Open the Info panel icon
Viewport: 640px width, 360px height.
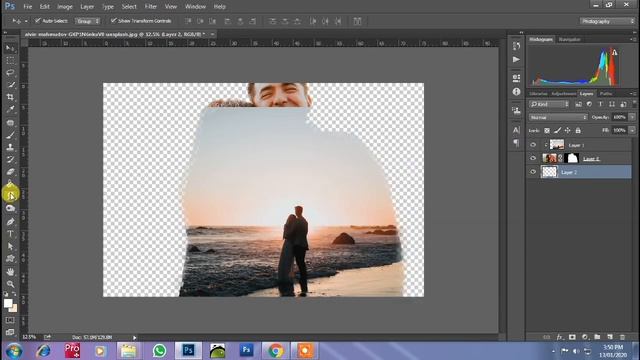516,91
